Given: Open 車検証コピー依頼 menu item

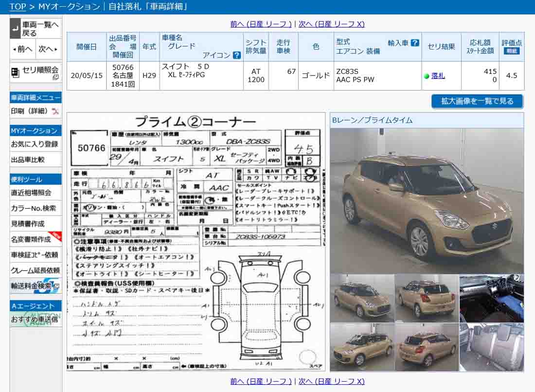Looking at the screenshot, I should 36,255.
